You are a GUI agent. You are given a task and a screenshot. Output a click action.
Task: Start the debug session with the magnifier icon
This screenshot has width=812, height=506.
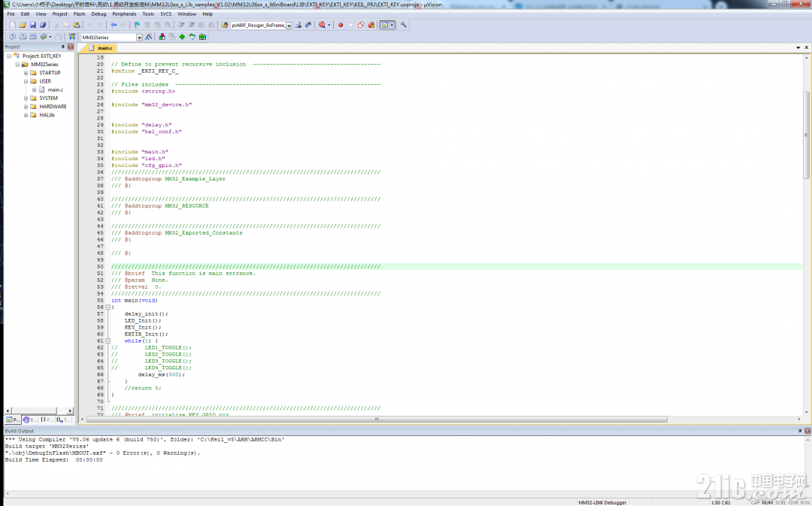click(322, 25)
